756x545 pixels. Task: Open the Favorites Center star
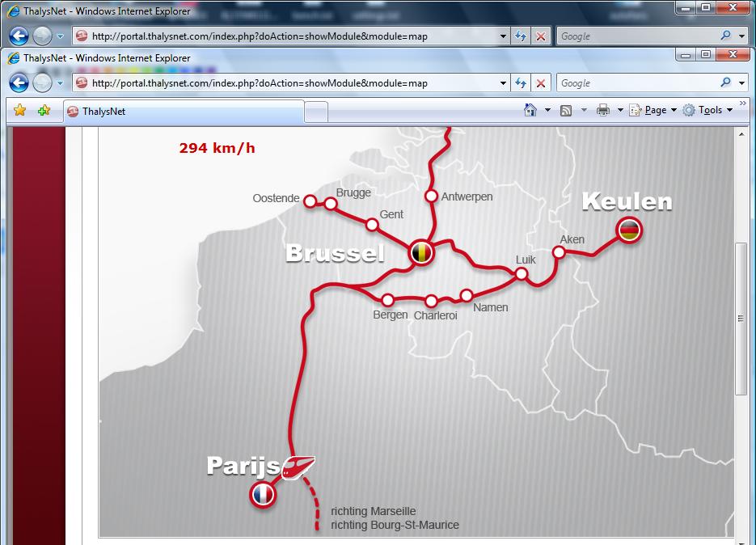click(19, 111)
